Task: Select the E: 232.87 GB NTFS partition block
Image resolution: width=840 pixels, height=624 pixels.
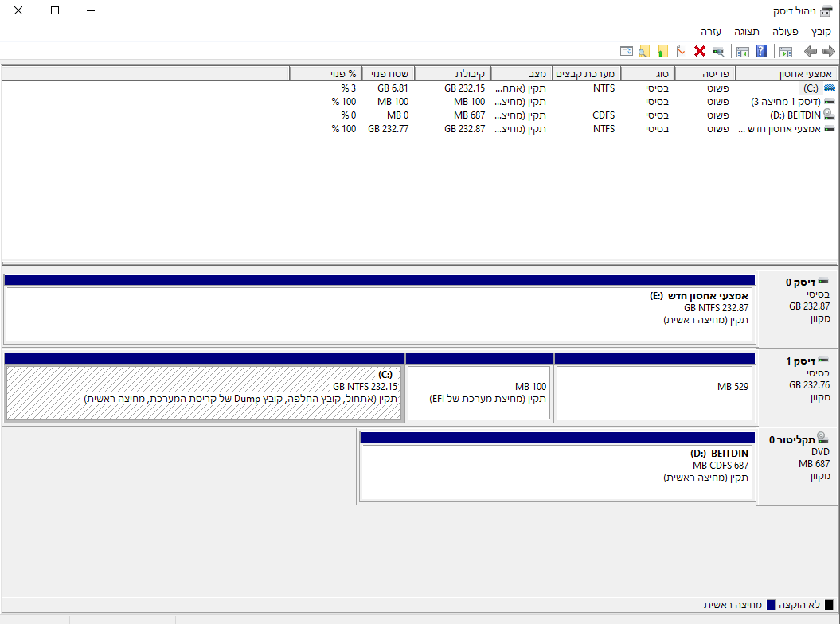Action: [x=378, y=314]
